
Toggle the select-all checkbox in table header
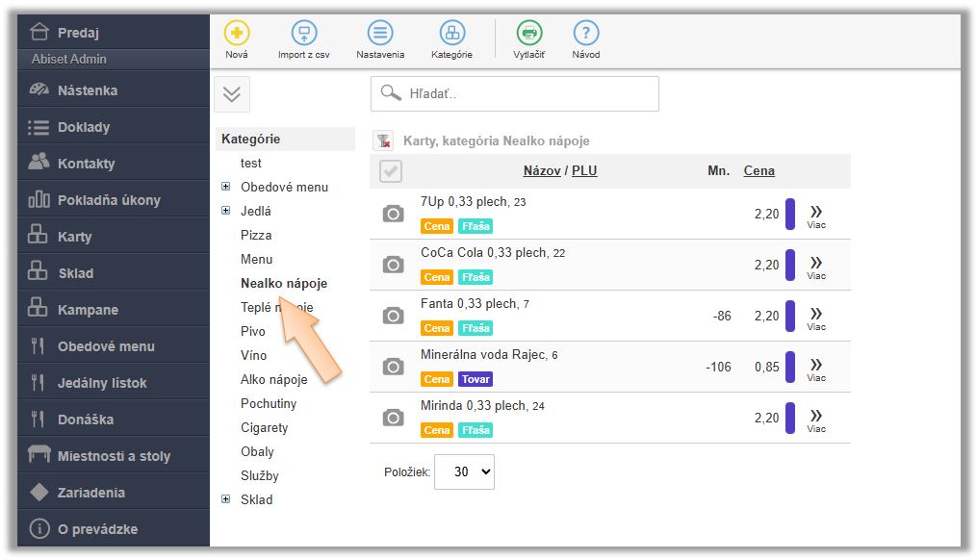391,171
